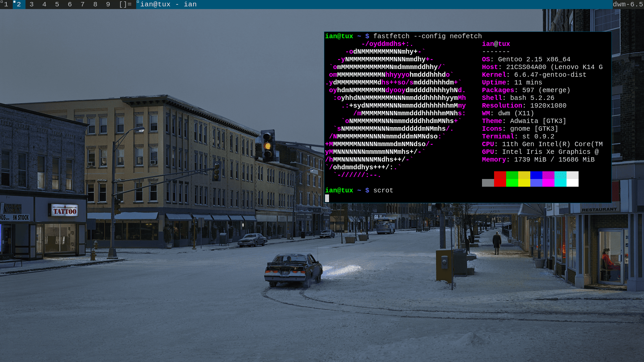Switch to dwm tag 6
The image size is (644, 362).
[70, 4]
